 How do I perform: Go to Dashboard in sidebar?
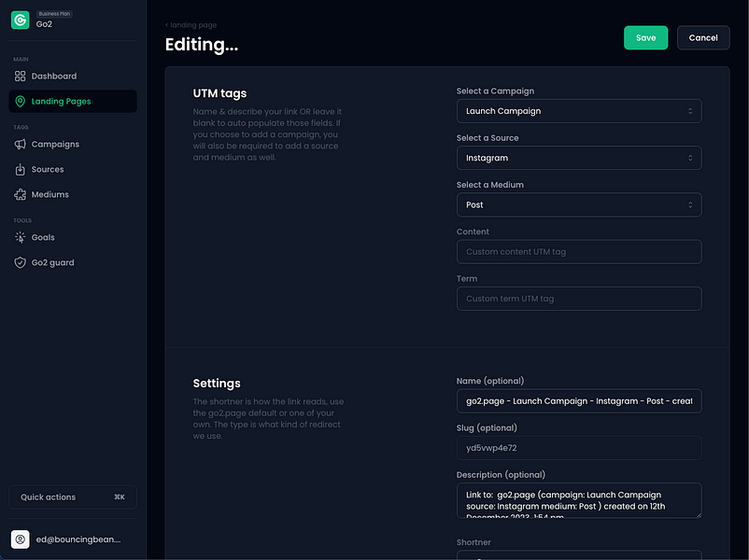(54, 76)
